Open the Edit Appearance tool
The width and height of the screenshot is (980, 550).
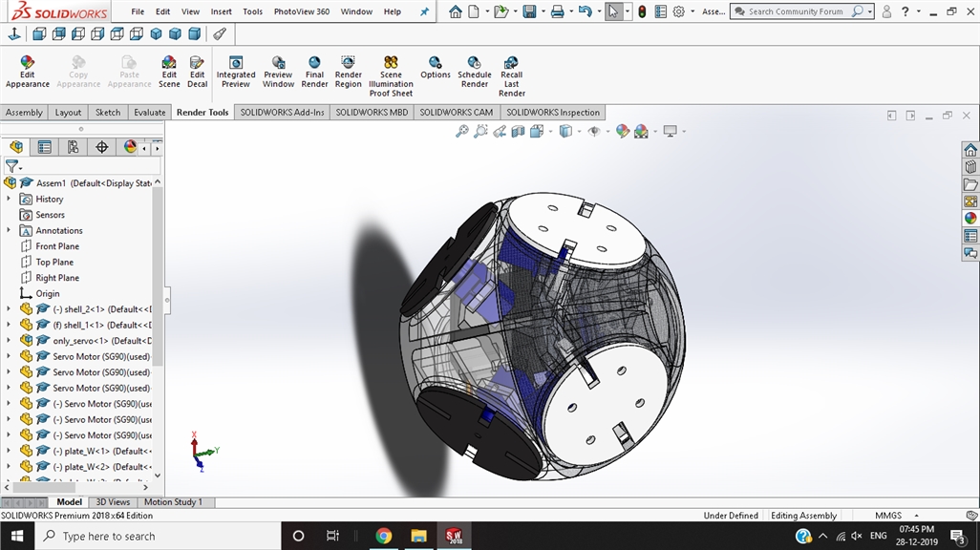pos(27,72)
